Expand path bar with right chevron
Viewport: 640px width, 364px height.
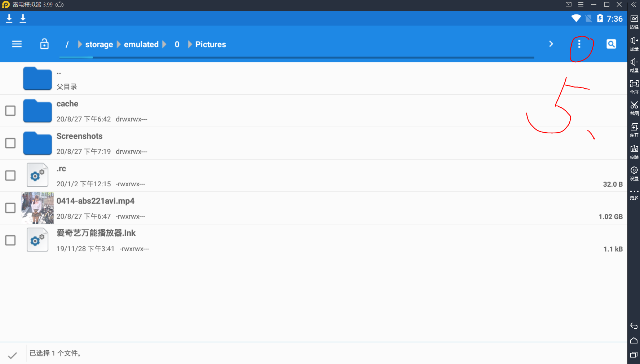(551, 44)
